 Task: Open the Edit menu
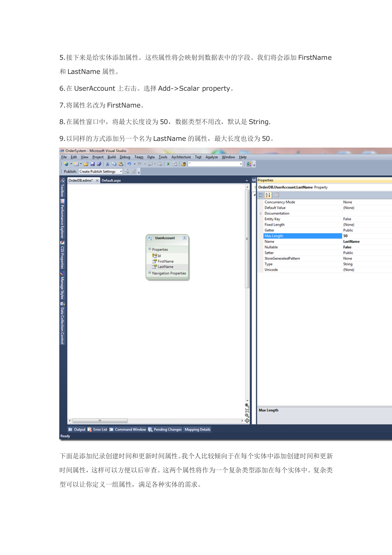(x=74, y=157)
